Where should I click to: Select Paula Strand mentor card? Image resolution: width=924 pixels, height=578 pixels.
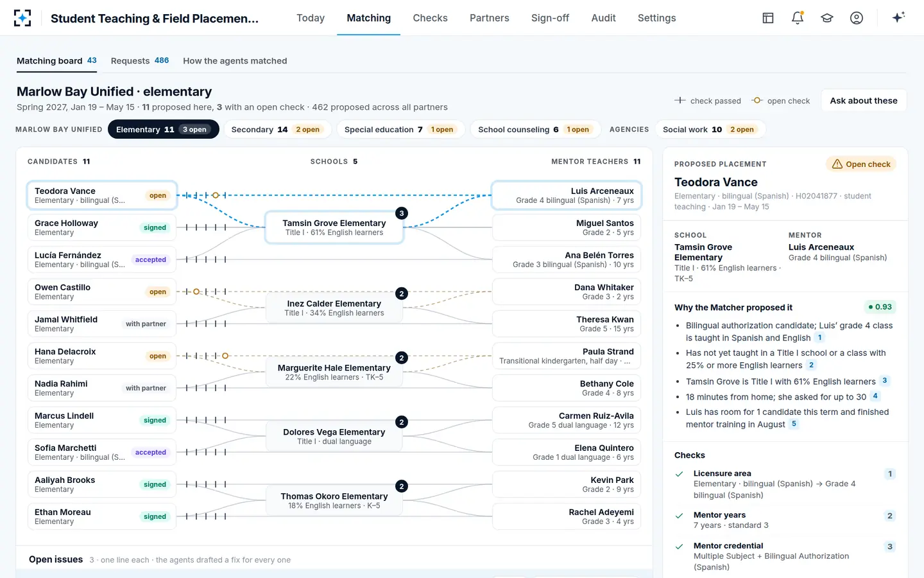(567, 356)
